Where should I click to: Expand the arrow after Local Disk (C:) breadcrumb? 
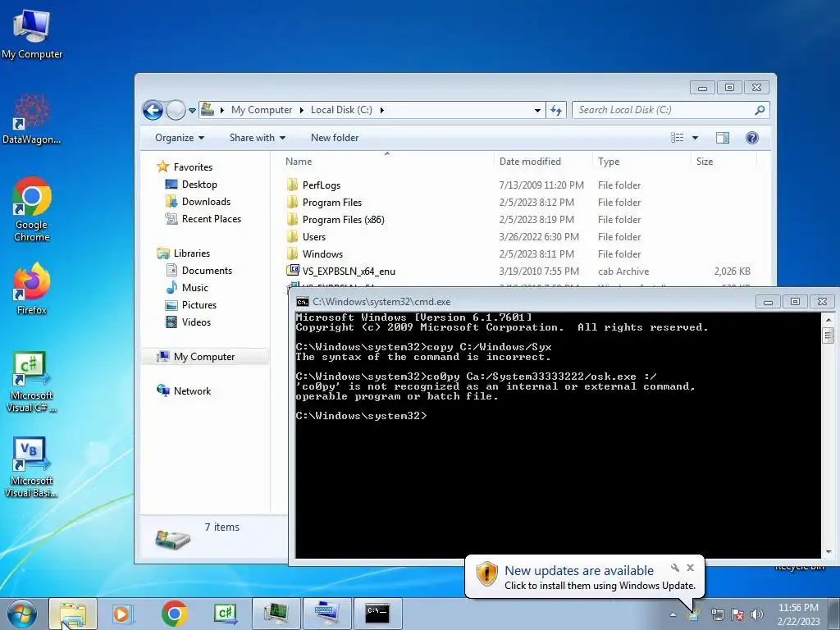[382, 111]
